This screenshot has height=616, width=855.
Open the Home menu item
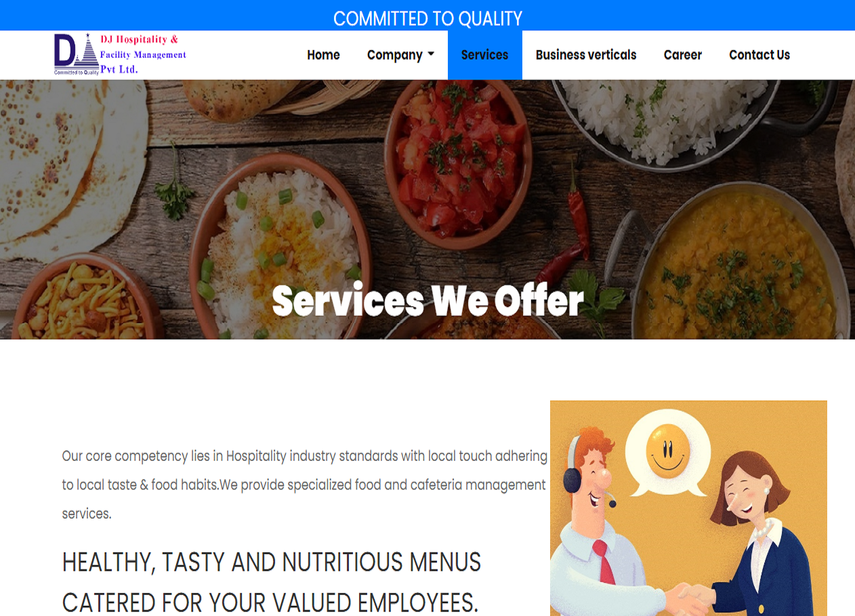point(323,55)
